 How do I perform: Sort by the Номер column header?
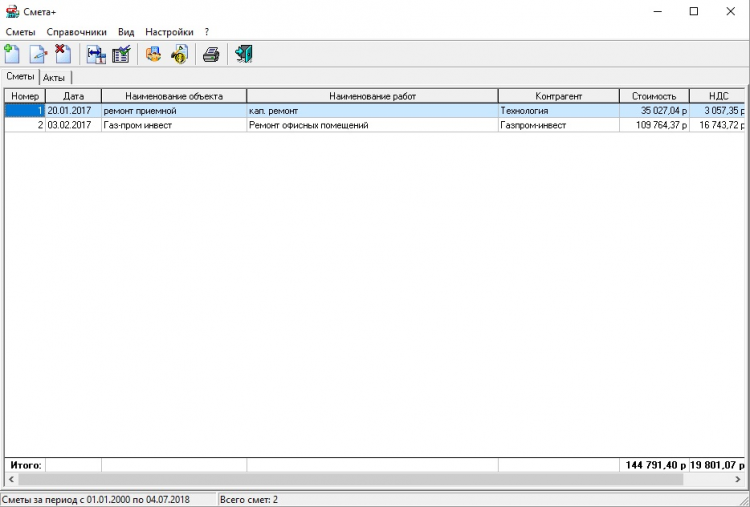[25, 96]
